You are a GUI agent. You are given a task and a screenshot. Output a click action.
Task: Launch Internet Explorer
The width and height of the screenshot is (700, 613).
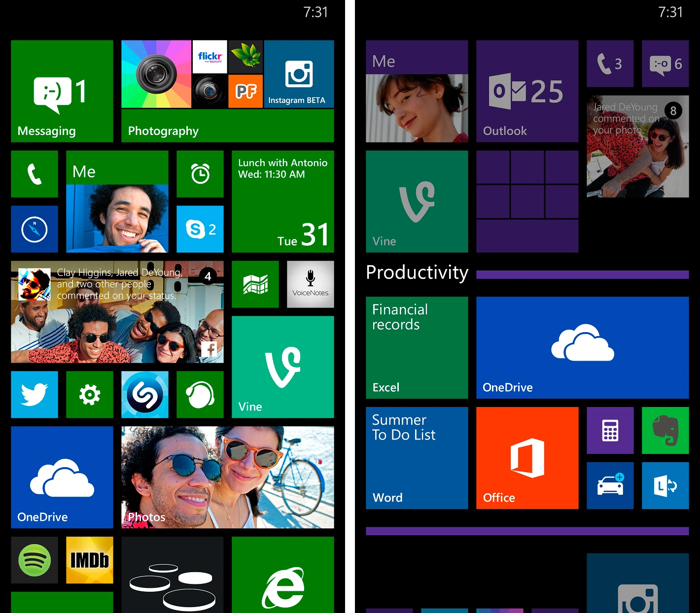click(x=282, y=581)
